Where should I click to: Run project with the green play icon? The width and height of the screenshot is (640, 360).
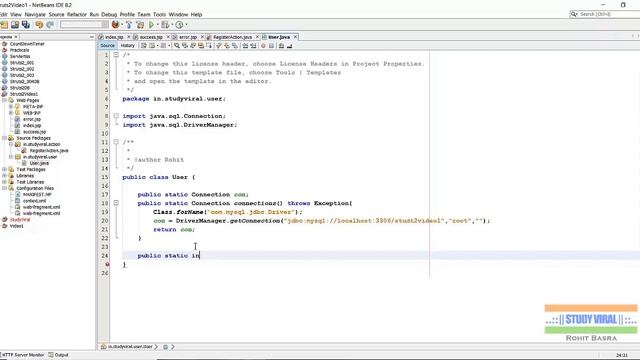[151, 25]
